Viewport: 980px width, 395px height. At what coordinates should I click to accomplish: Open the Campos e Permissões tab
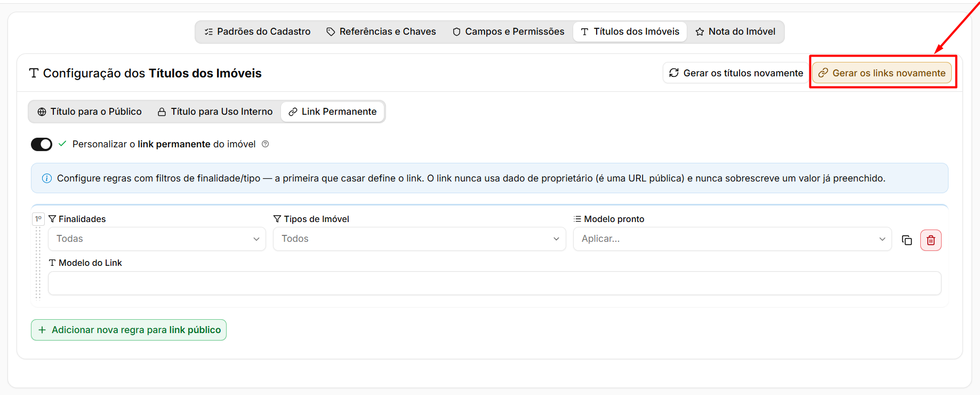(x=508, y=31)
